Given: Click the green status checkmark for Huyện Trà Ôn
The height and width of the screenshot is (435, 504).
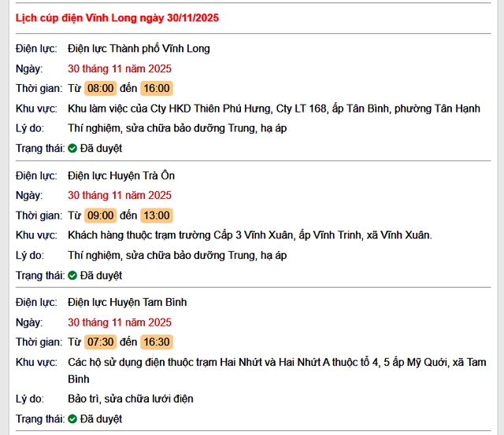Looking at the screenshot, I should (x=72, y=275).
